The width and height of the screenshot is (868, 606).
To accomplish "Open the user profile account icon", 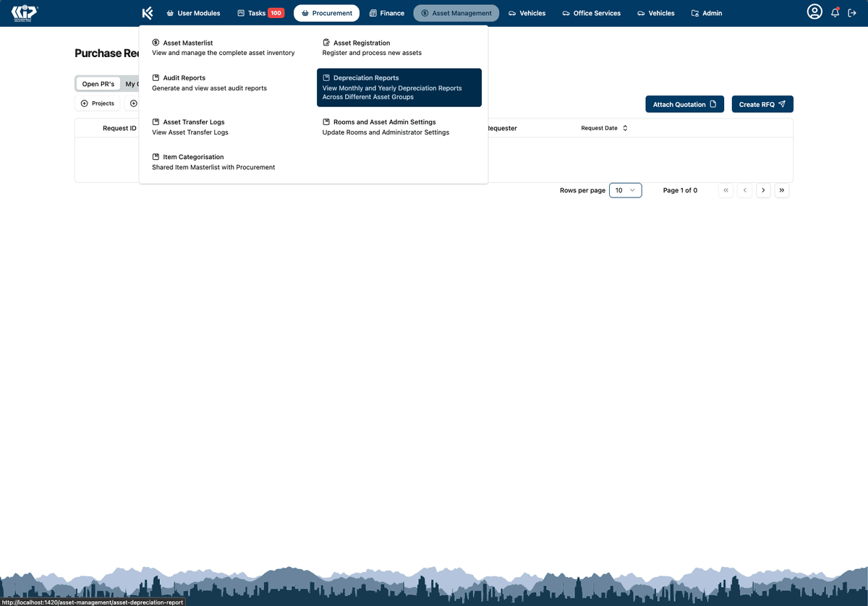I will pyautogui.click(x=814, y=12).
